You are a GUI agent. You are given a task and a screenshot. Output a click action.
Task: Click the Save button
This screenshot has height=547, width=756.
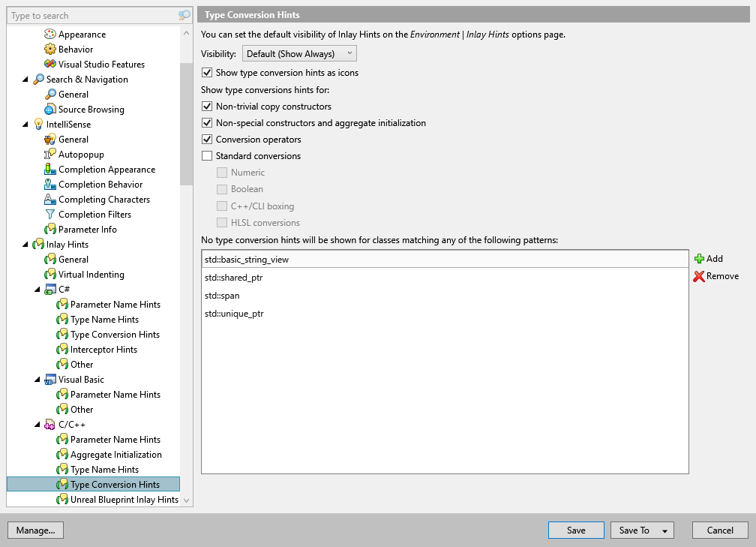(x=576, y=530)
